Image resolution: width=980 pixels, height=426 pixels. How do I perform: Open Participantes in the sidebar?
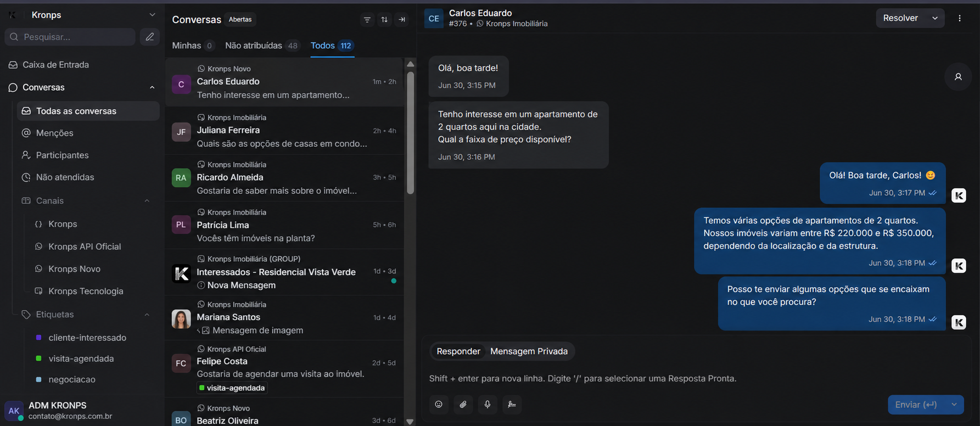[62, 155]
